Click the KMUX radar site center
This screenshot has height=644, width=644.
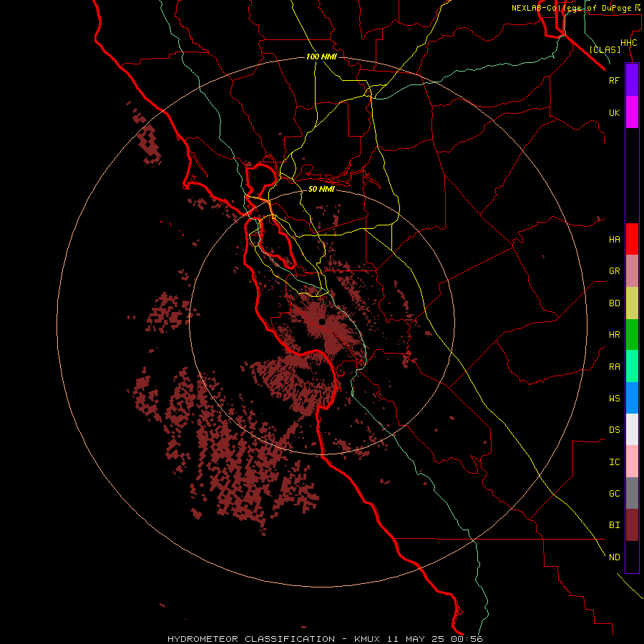322,323
